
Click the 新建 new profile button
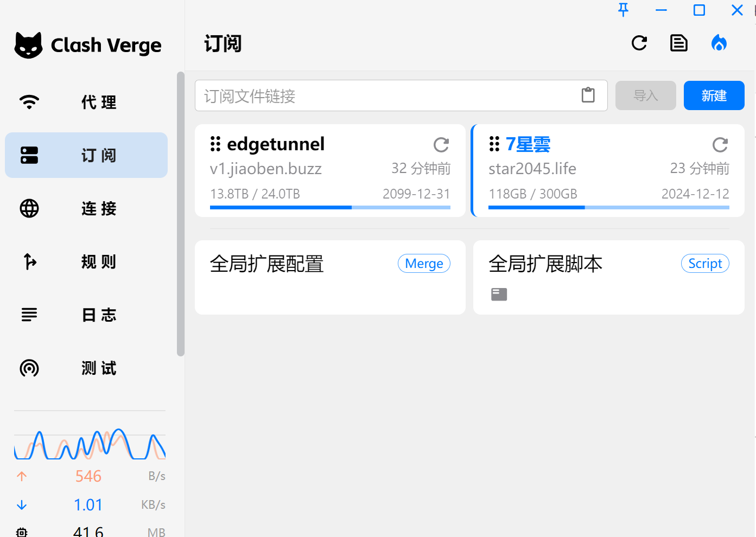(714, 95)
